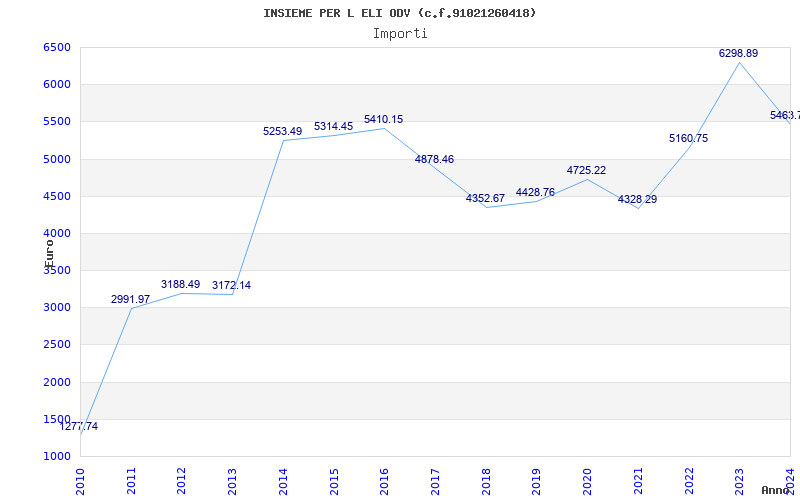Select the 4725.22 data label for 2020
800x500 pixels.
(586, 170)
